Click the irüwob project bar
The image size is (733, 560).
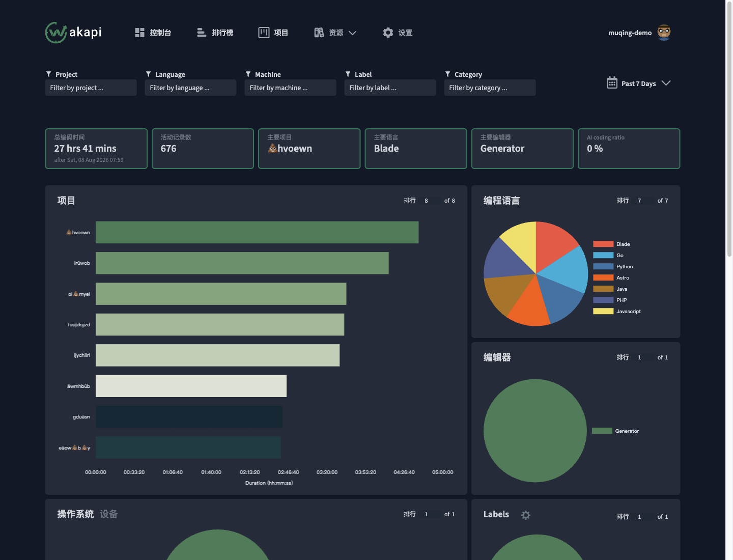[x=242, y=263]
